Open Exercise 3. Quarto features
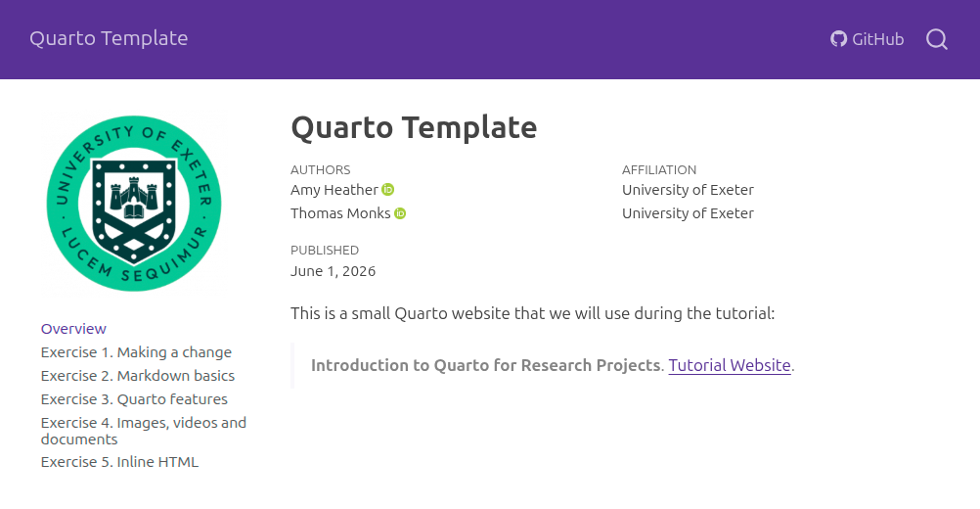Viewport: 980px width, 509px height. pos(134,399)
